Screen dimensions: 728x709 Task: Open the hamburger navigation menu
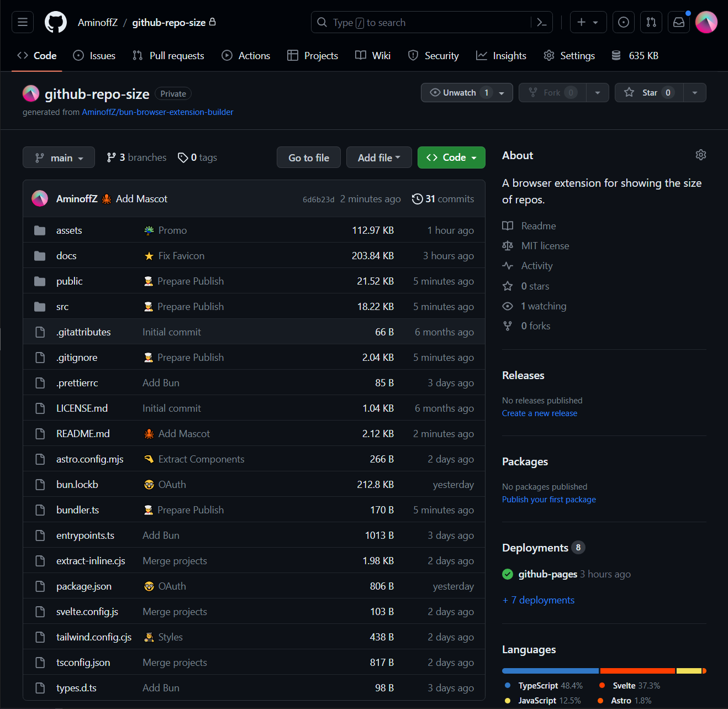coord(23,22)
